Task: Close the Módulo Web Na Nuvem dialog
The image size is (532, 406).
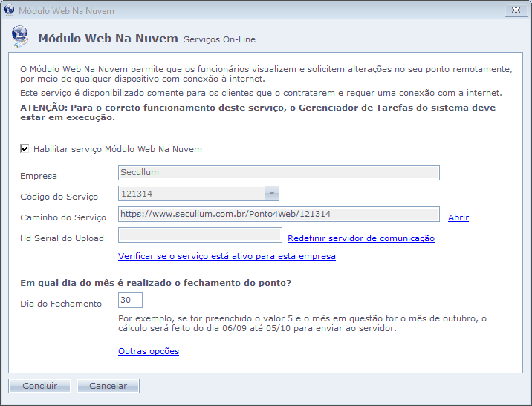Action: pos(515,11)
